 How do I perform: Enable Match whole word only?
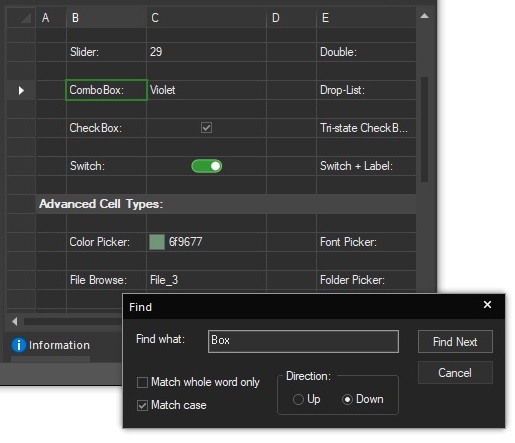(x=142, y=382)
